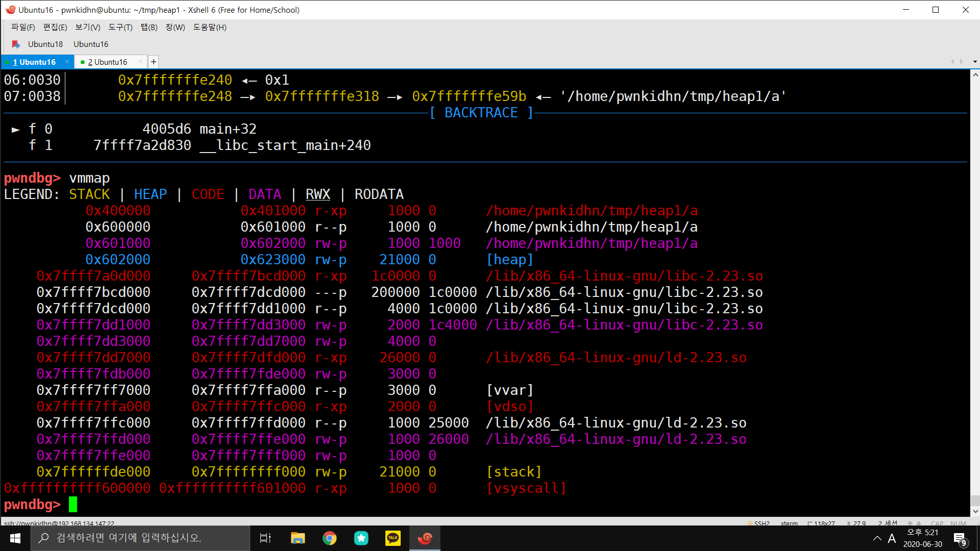Open the Windows notification center

coord(960,539)
